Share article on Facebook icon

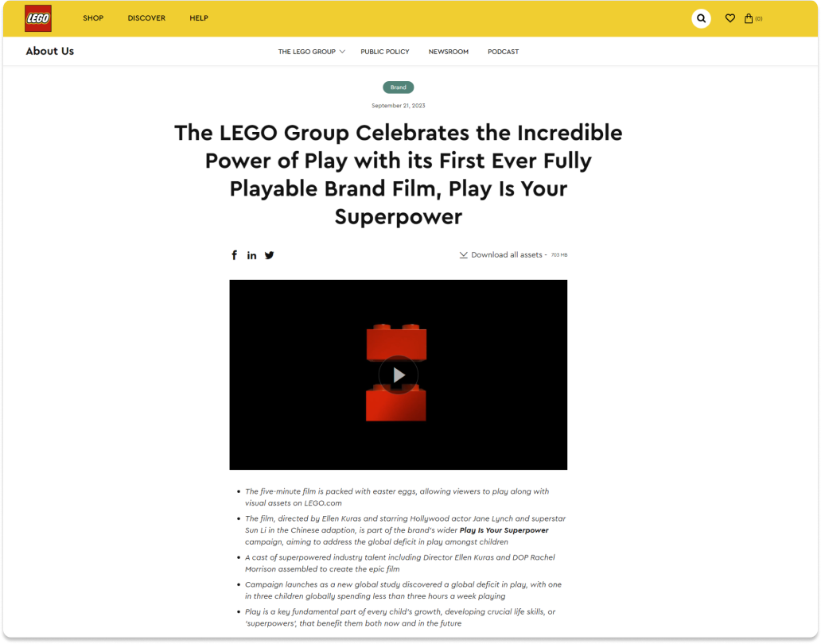(234, 255)
